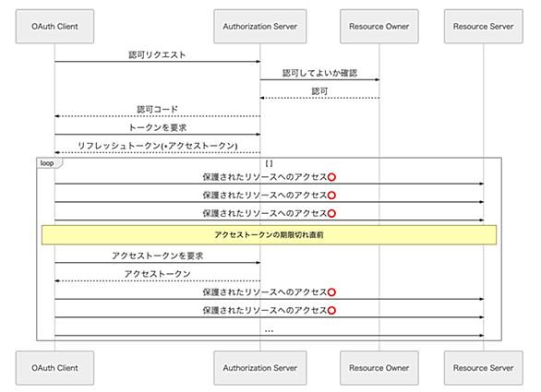Image resolution: width=541 pixels, height=392 pixels.
Task: Click the loop frame label
Action: coord(48,163)
